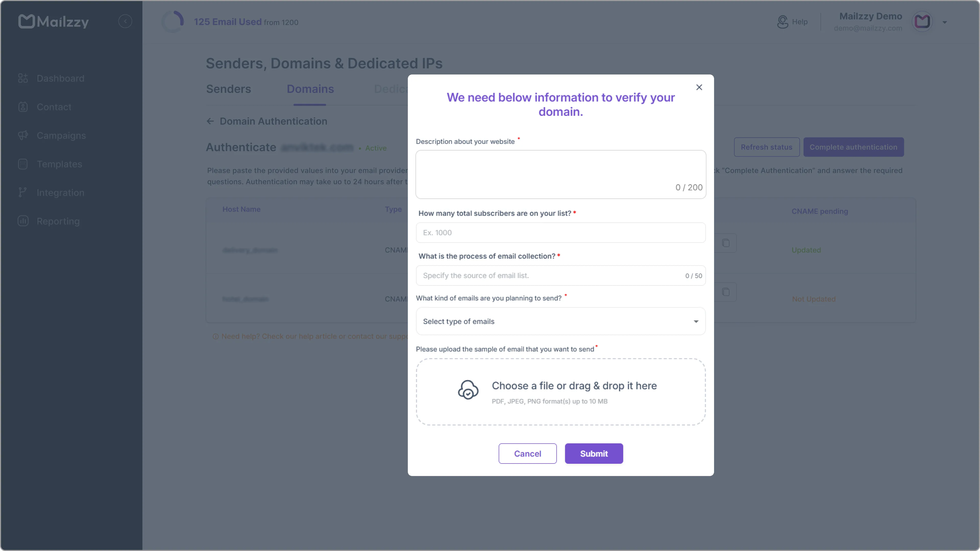Viewport: 980px width, 551px height.
Task: Click the total subscribers input field
Action: click(x=560, y=232)
